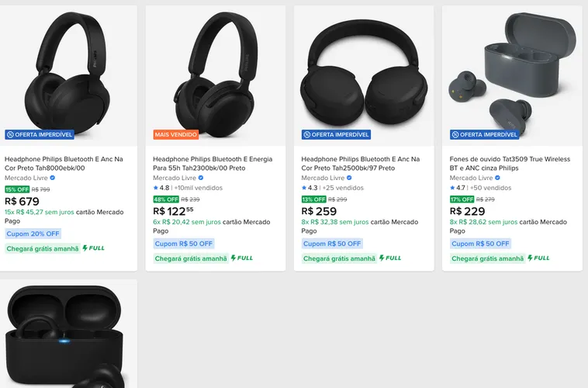Click the R$ 259 price on Tah2500bk card
588x388 pixels.
(319, 211)
